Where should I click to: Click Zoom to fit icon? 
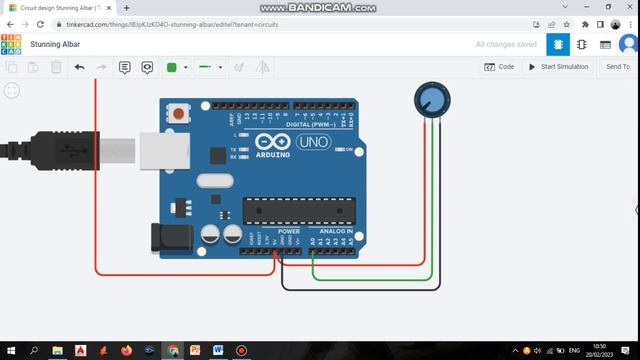click(12, 91)
